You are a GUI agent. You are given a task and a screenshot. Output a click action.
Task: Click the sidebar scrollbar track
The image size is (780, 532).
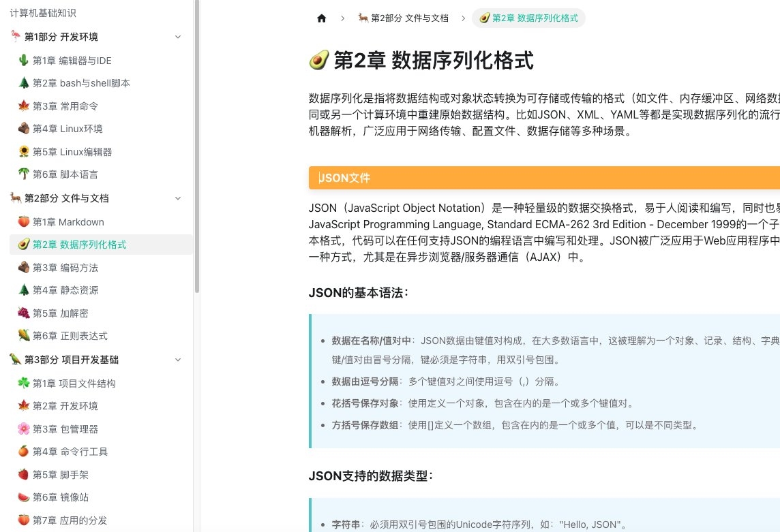[198, 272]
